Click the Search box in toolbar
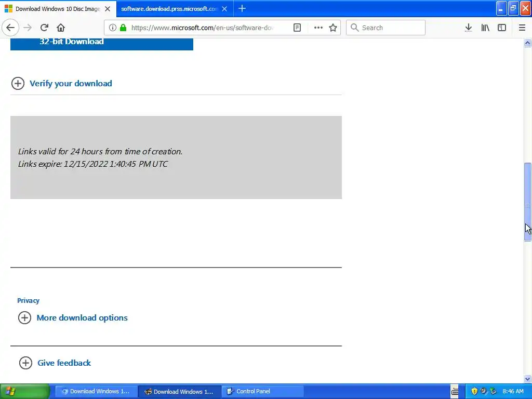The height and width of the screenshot is (399, 532). coord(386,28)
